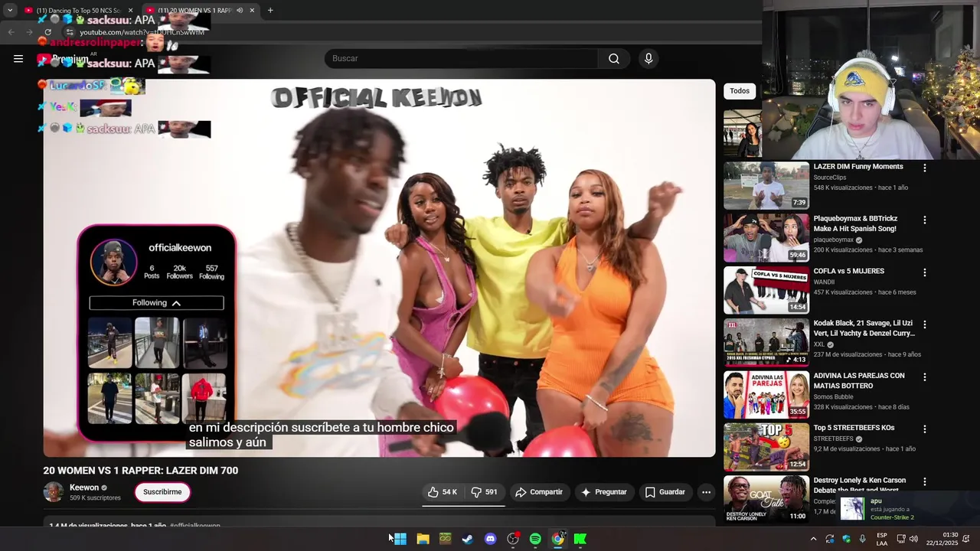Open the YouTube hamburger guide menu
The width and height of the screenshot is (980, 551).
pos(18,58)
